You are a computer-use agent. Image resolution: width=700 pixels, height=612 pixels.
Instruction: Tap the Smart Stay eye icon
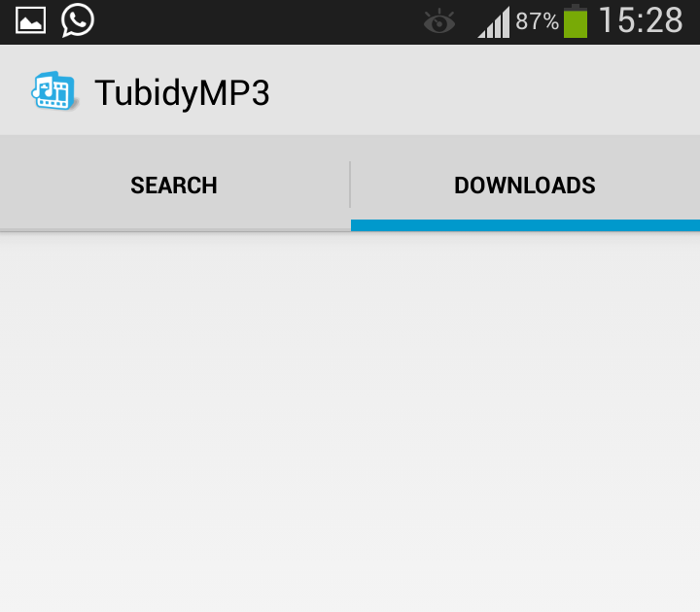pyautogui.click(x=439, y=21)
